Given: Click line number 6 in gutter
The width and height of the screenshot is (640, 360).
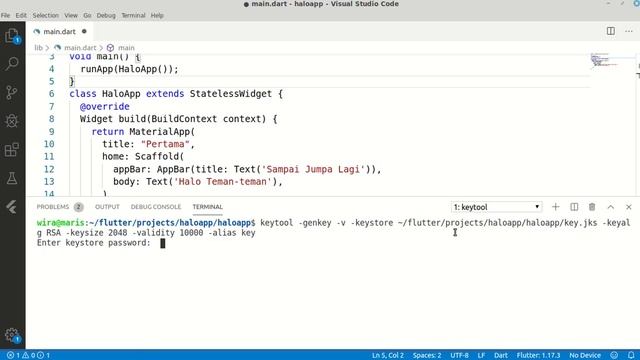Looking at the screenshot, I should 51,94.
